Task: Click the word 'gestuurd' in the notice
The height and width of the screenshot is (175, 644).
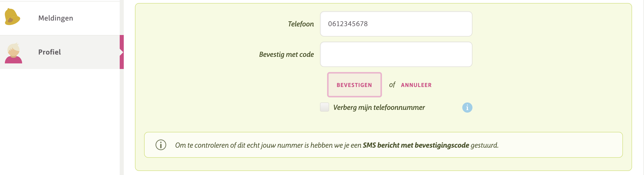Action: point(484,145)
